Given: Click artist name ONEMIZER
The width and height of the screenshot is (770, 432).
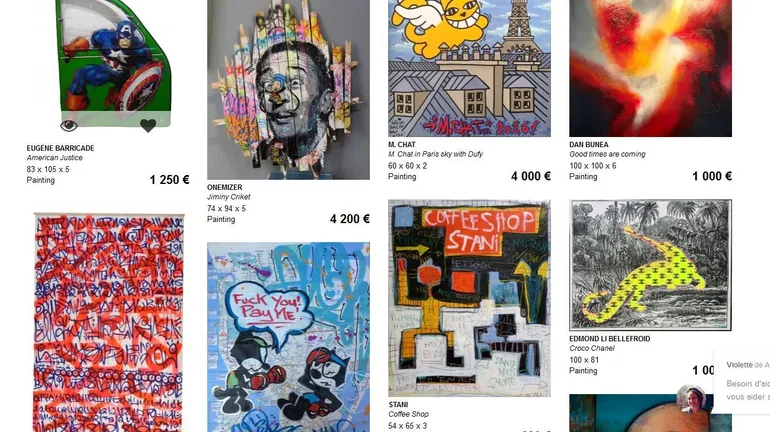Looking at the screenshot, I should 224,187.
